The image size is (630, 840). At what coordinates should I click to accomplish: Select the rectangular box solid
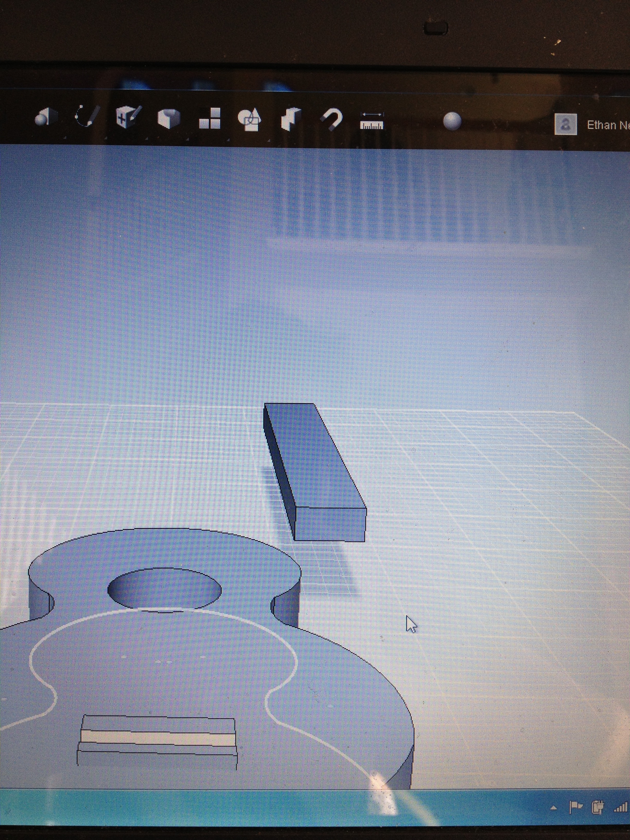click(315, 472)
